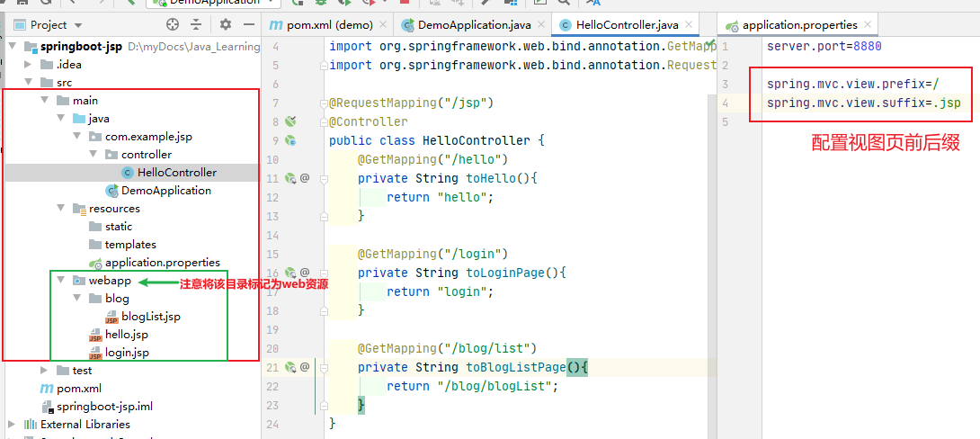
Task: Click the External Libraries icon
Action: (x=30, y=425)
